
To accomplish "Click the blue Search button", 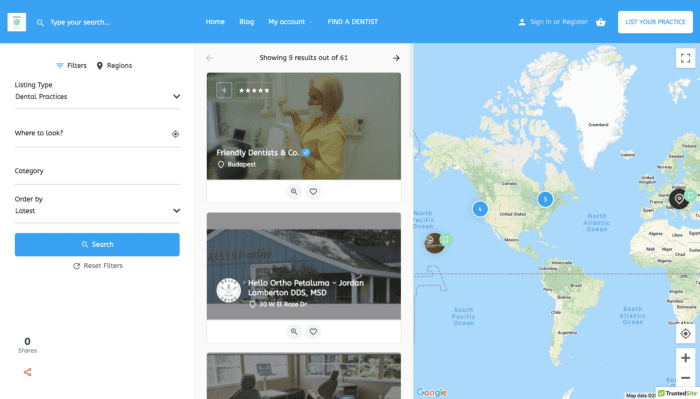I will point(97,245).
